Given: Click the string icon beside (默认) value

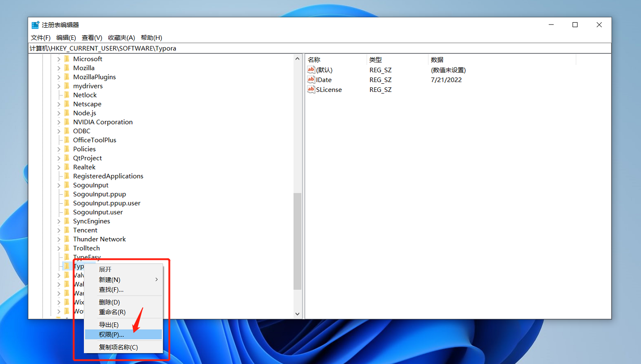Looking at the screenshot, I should tap(311, 70).
